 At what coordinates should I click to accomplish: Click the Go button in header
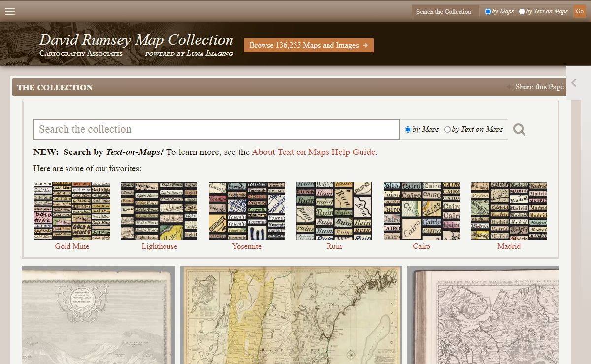(x=580, y=11)
